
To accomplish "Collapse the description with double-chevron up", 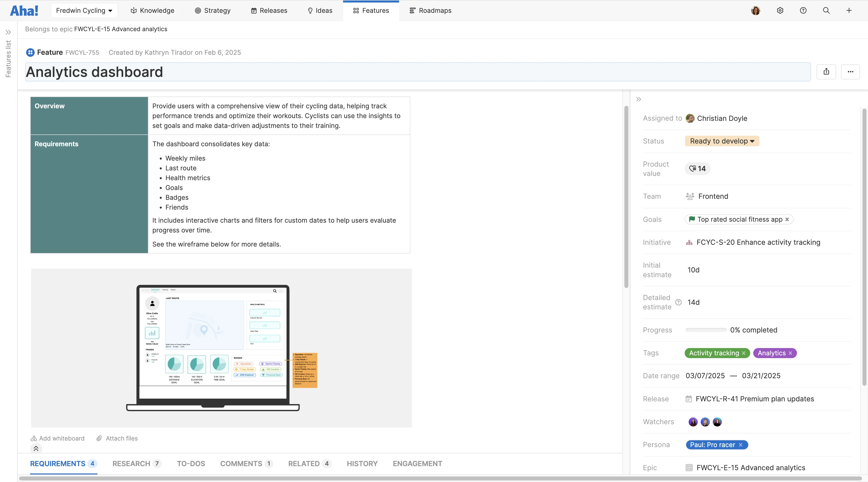I will tap(36, 448).
